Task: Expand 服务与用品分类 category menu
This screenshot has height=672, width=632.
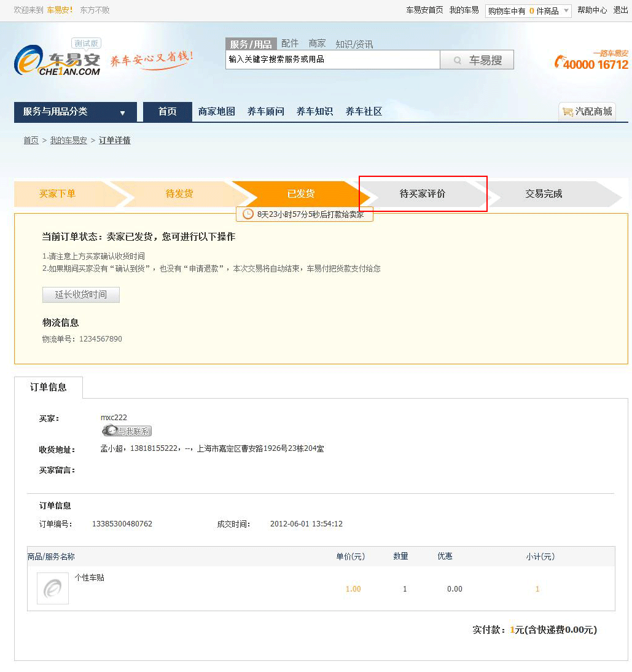Action: tap(76, 112)
